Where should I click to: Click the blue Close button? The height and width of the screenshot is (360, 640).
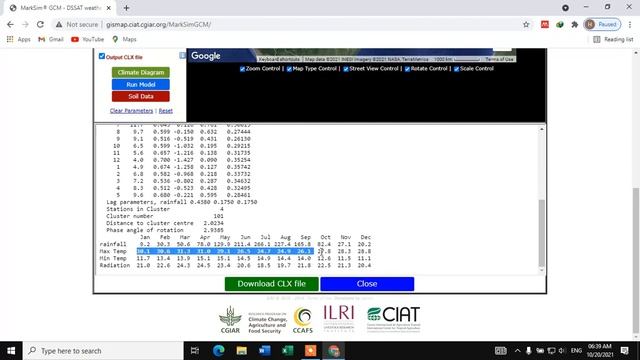[x=367, y=284]
